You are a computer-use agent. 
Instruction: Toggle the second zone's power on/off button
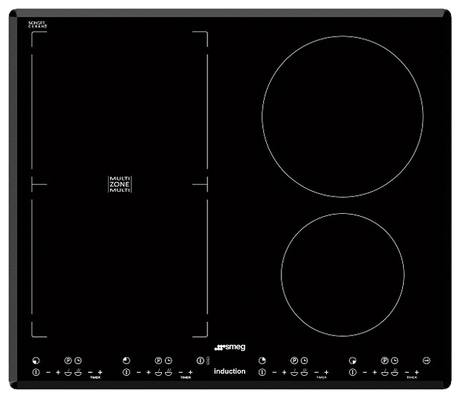126,372
